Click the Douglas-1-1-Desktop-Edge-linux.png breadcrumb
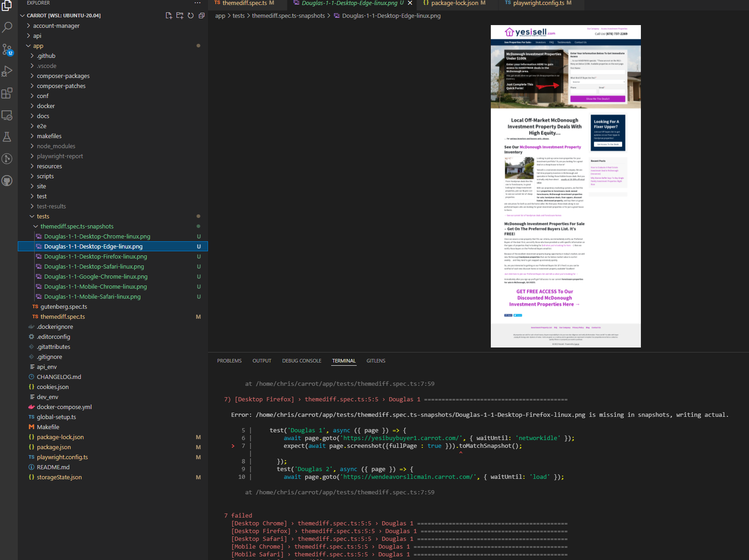This screenshot has height=560, width=749. pos(391,16)
